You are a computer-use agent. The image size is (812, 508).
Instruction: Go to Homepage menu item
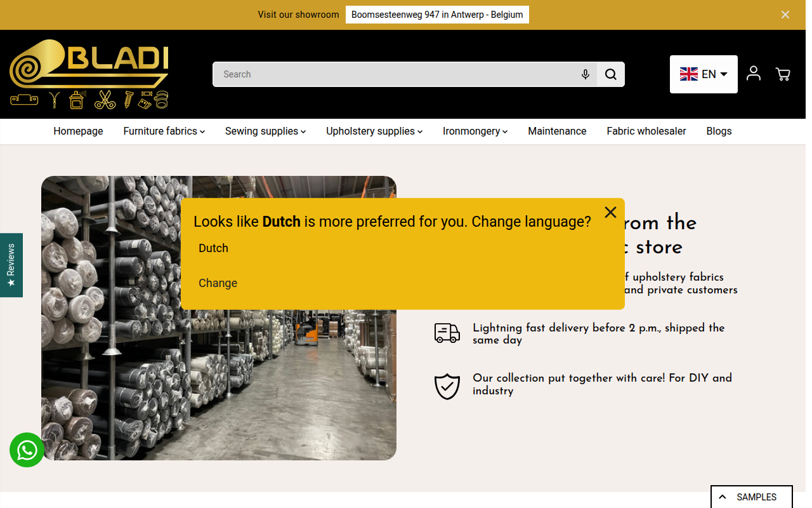point(78,131)
